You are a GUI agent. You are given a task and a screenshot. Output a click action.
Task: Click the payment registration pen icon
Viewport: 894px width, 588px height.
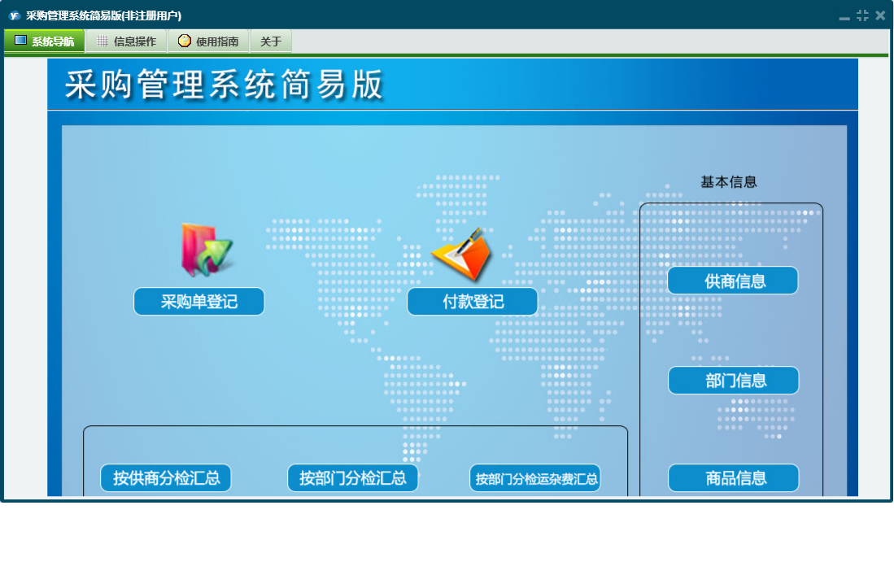[x=463, y=254]
